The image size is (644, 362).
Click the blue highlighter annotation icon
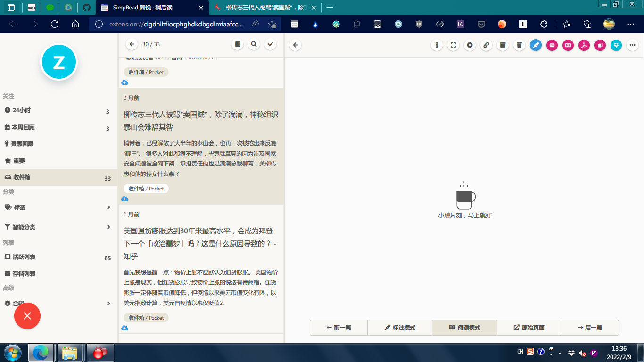coord(536,45)
